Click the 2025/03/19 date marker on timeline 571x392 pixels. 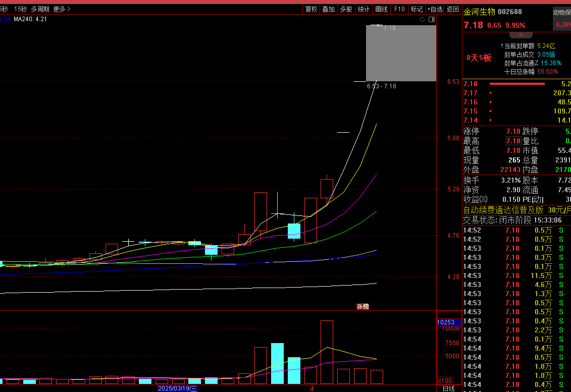click(x=177, y=388)
